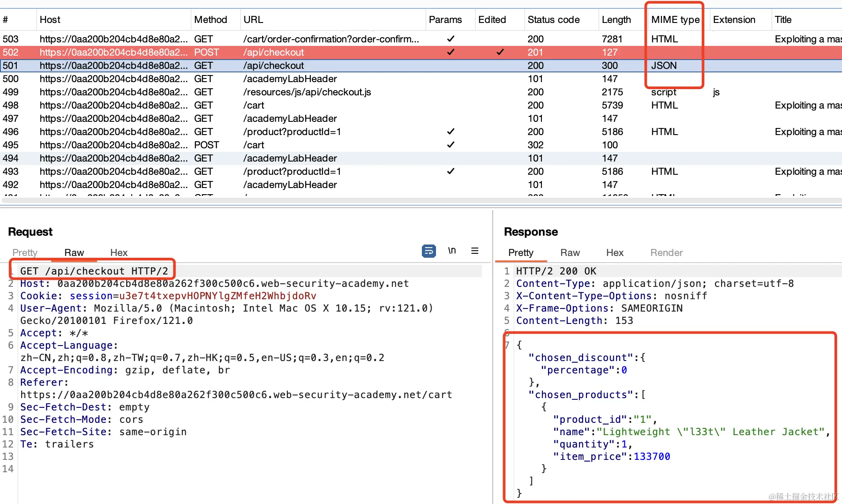The height and width of the screenshot is (504, 842).
Task: Select row 496 /product?productId=1
Action: click(421, 132)
